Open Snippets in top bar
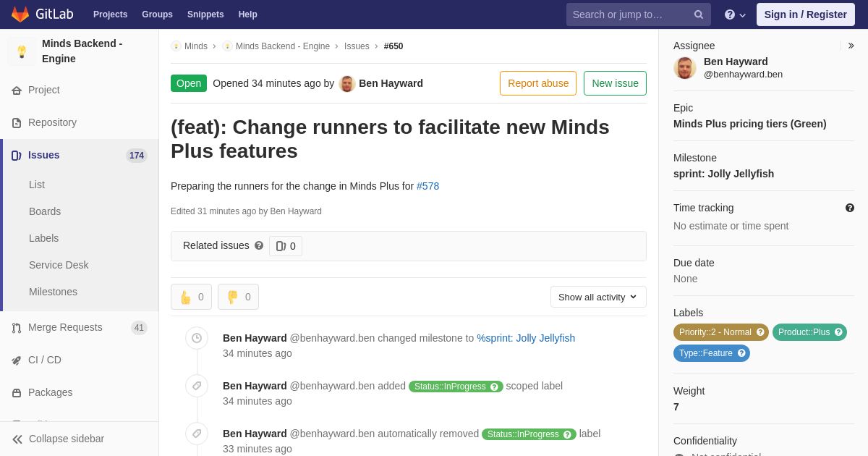The height and width of the screenshot is (456, 868). tap(205, 14)
